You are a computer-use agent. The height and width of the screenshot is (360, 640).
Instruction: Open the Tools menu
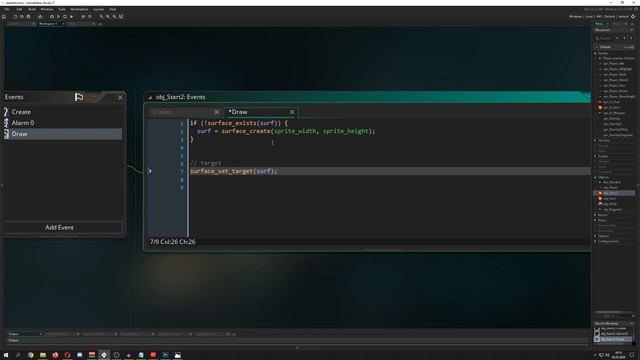click(x=62, y=9)
